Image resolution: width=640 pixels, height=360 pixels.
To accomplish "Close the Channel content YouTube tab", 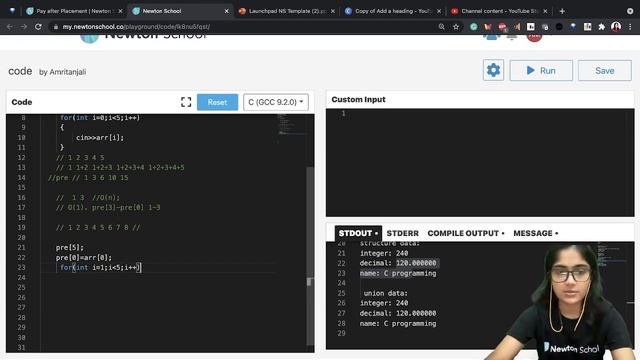I will click(x=545, y=11).
